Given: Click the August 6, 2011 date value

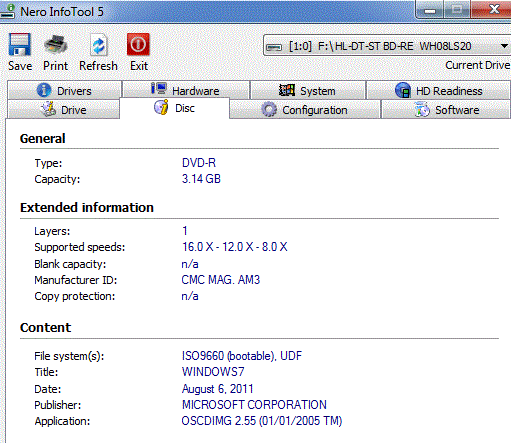Looking at the screenshot, I should click(x=218, y=389).
